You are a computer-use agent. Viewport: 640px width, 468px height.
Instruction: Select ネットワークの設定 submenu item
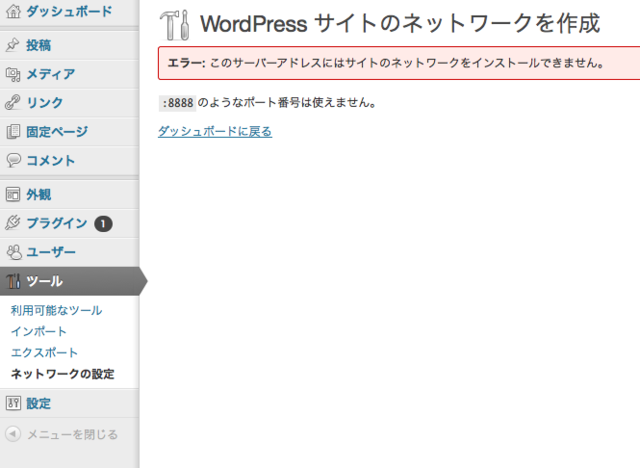click(62, 374)
